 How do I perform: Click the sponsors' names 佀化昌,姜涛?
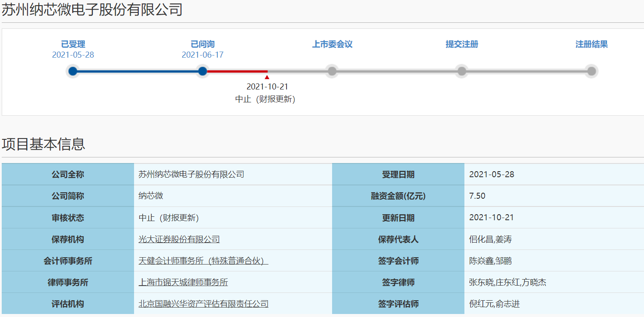490,239
